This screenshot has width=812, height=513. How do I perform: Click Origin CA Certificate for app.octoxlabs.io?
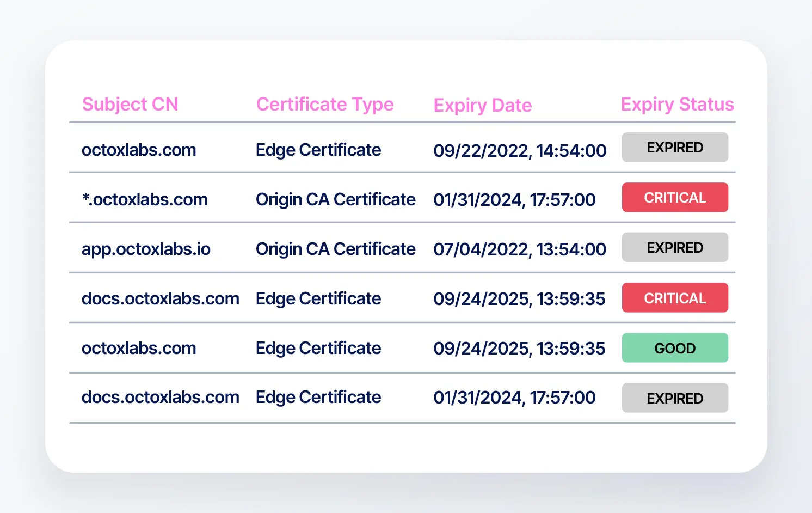coord(336,249)
